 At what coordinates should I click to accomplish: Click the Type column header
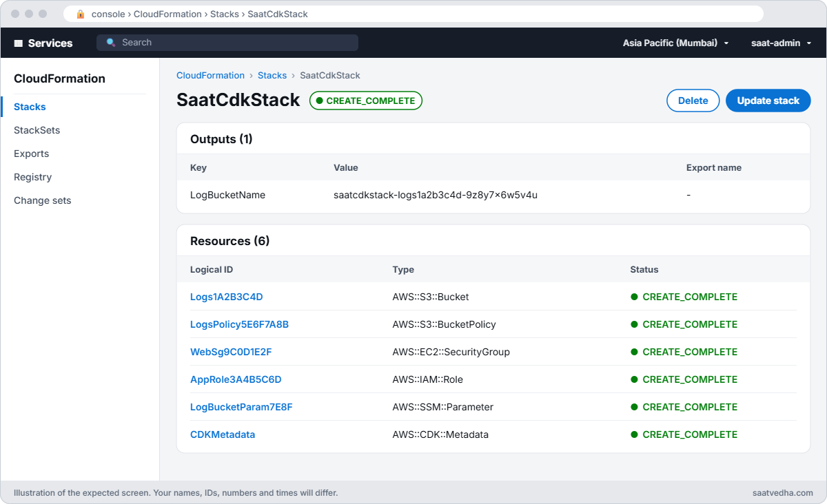coord(403,269)
